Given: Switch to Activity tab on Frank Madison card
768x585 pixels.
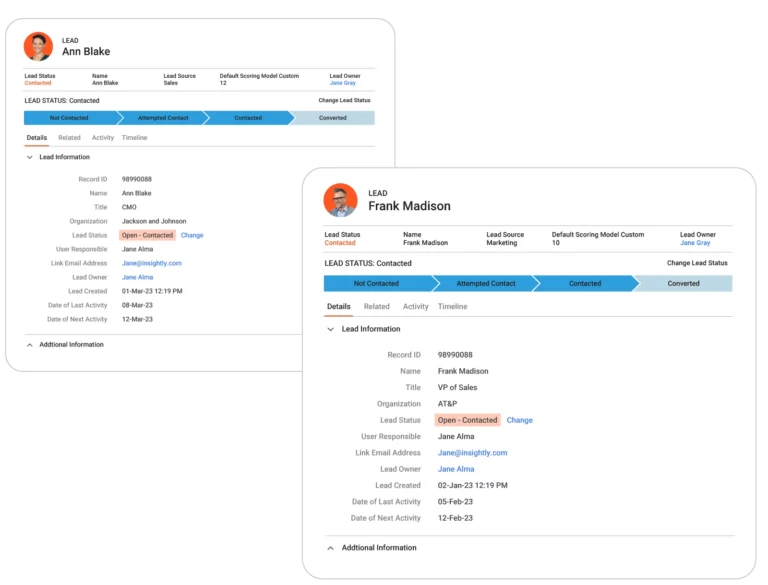Looking at the screenshot, I should pos(415,307).
